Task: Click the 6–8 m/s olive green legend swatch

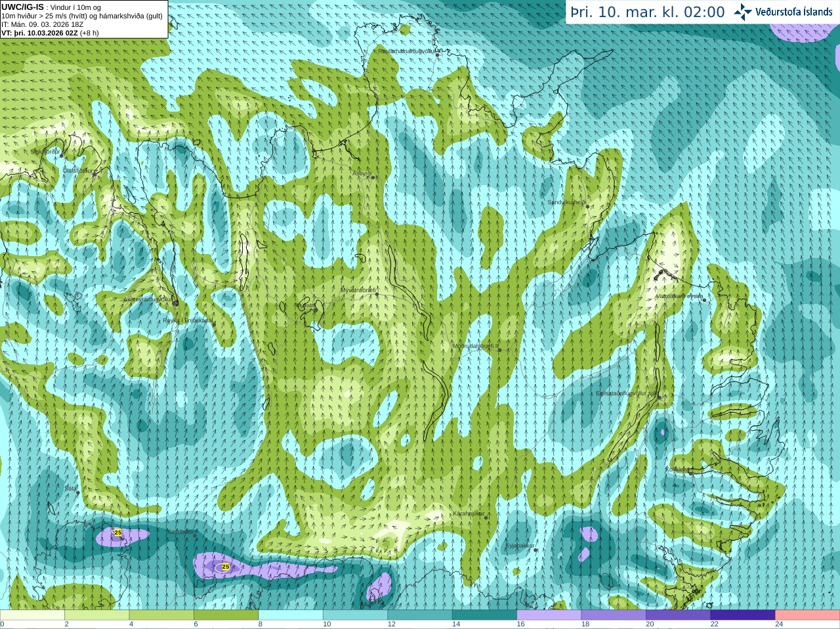Action: 226,615
